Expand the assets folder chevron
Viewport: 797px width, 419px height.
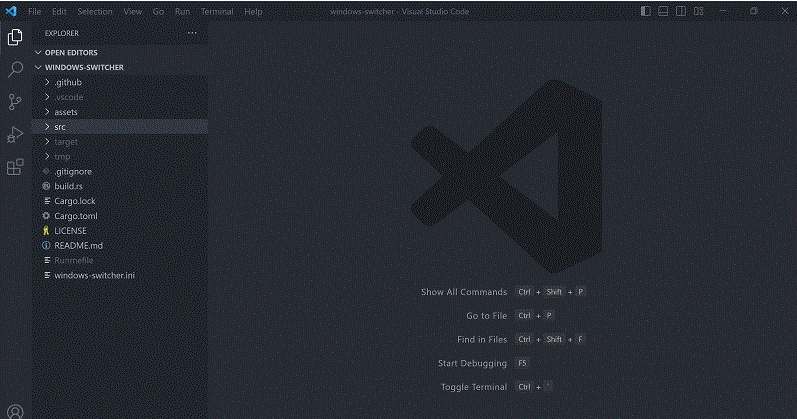[x=47, y=111]
